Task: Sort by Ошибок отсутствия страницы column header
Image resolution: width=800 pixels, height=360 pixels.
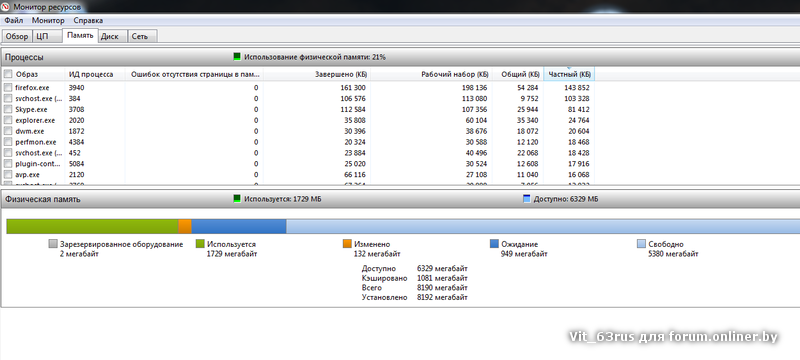Action: (x=194, y=74)
